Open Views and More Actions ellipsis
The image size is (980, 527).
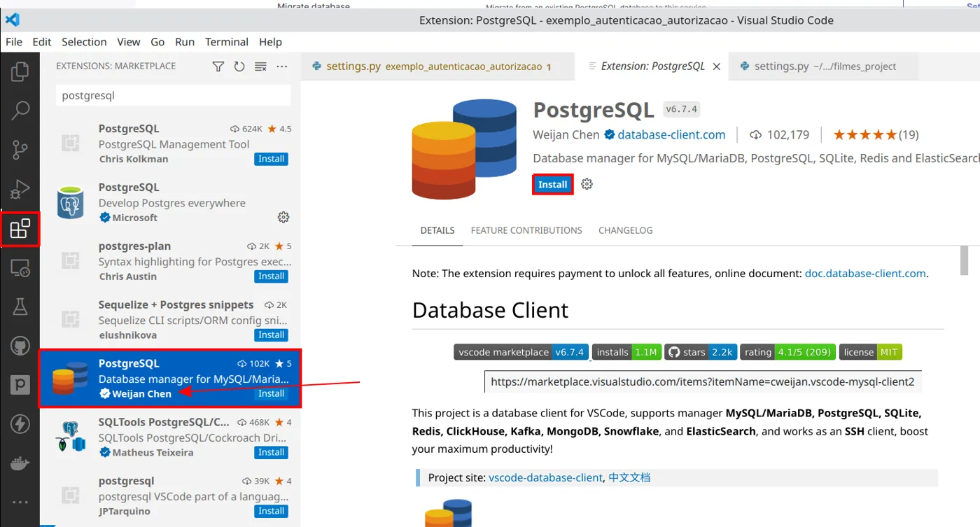pyautogui.click(x=282, y=66)
